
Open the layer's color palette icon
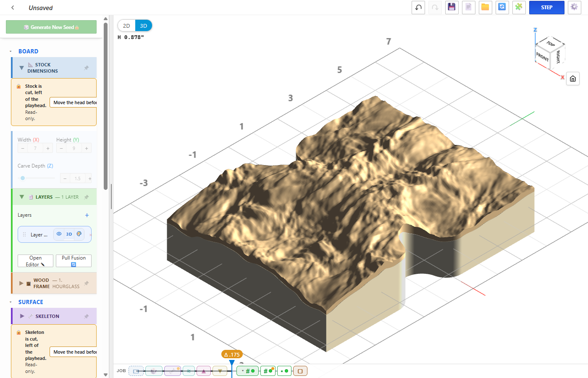click(79, 234)
